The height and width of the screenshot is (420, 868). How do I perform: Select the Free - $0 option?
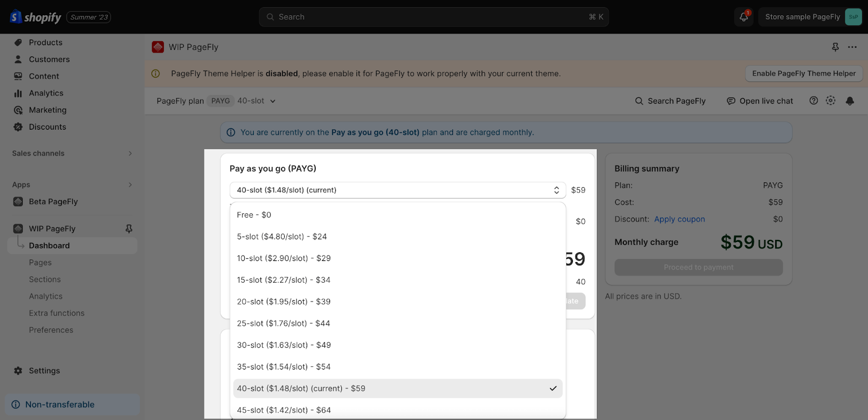398,215
